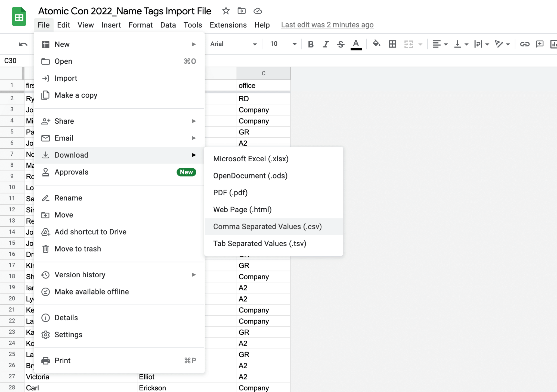Insert a comment from the toolbar
This screenshot has width=557, height=392.
(x=540, y=44)
